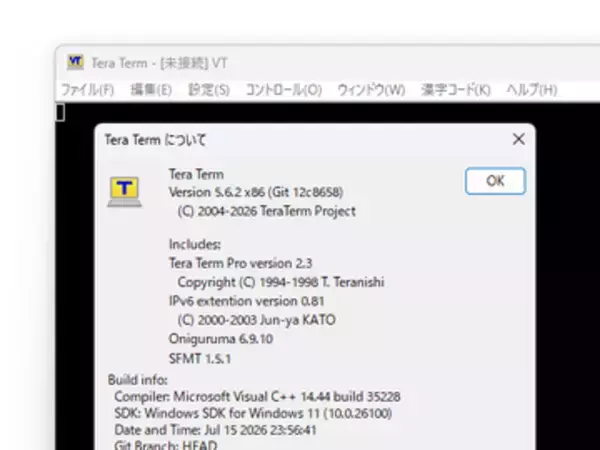Click 'Compiler: Microsoft Visual C++ 14.44' line
Viewport: 600px width, 450px height.
[257, 397]
